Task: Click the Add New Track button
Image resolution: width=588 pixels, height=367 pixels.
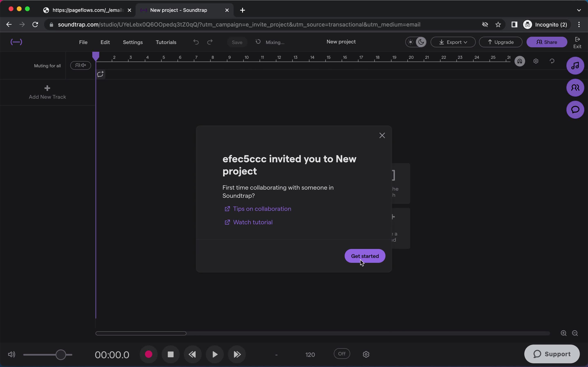Action: click(47, 92)
